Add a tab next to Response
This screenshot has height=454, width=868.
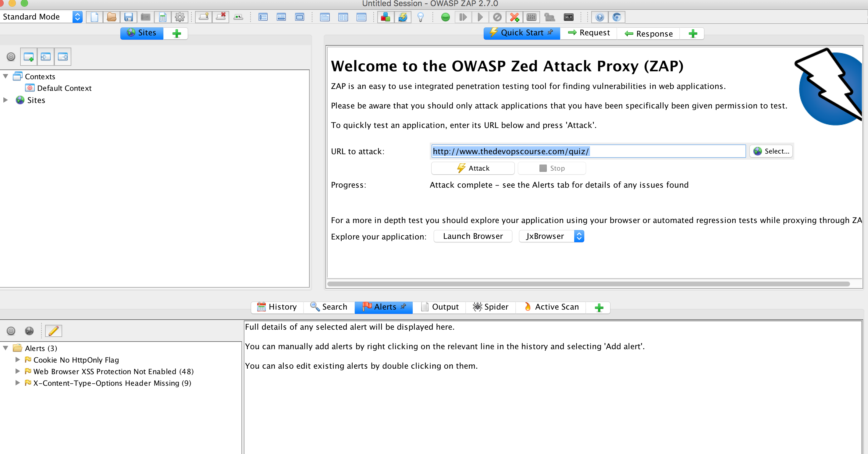click(692, 33)
